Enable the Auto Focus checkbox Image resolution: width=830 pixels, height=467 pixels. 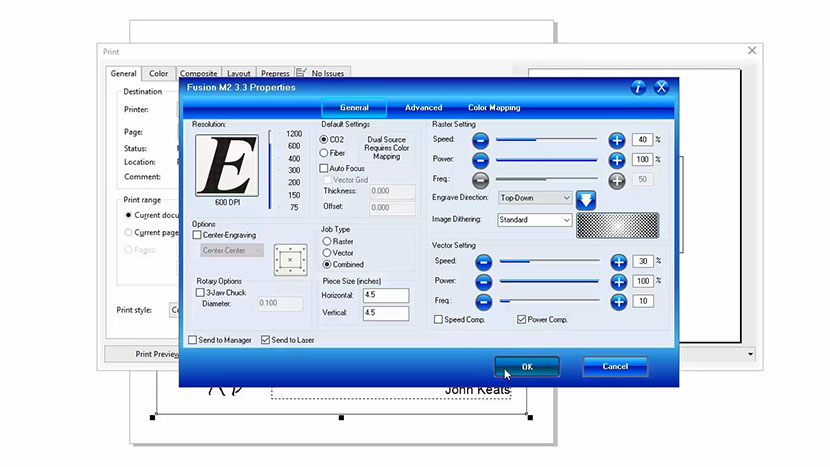coord(324,169)
